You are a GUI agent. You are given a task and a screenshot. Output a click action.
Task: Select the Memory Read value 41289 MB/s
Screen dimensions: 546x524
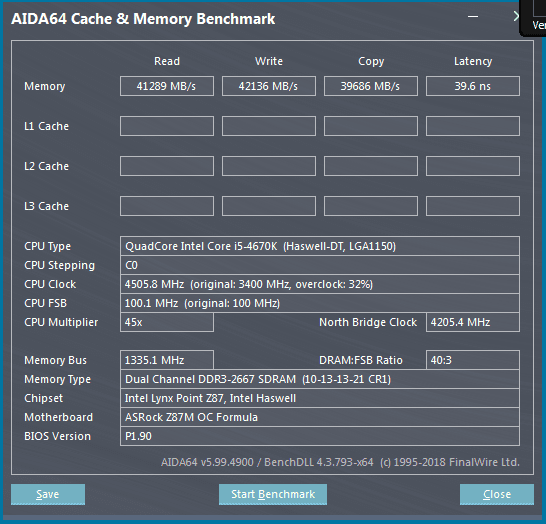point(167,86)
